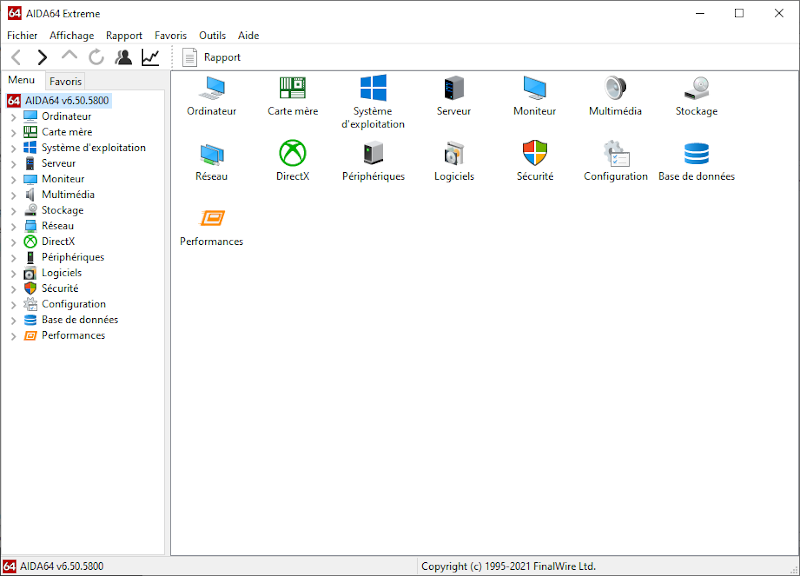
Task: Switch to the Favoris tab
Action: pyautogui.click(x=65, y=81)
